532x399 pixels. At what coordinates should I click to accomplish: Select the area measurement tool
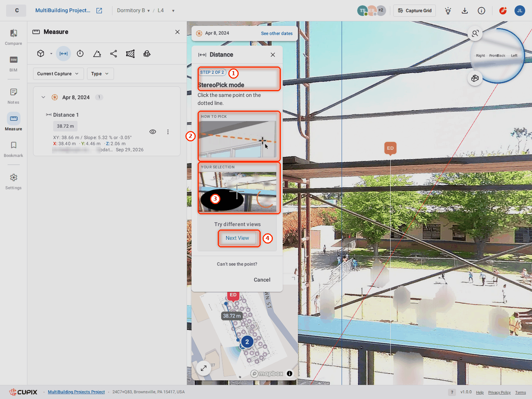coord(130,54)
